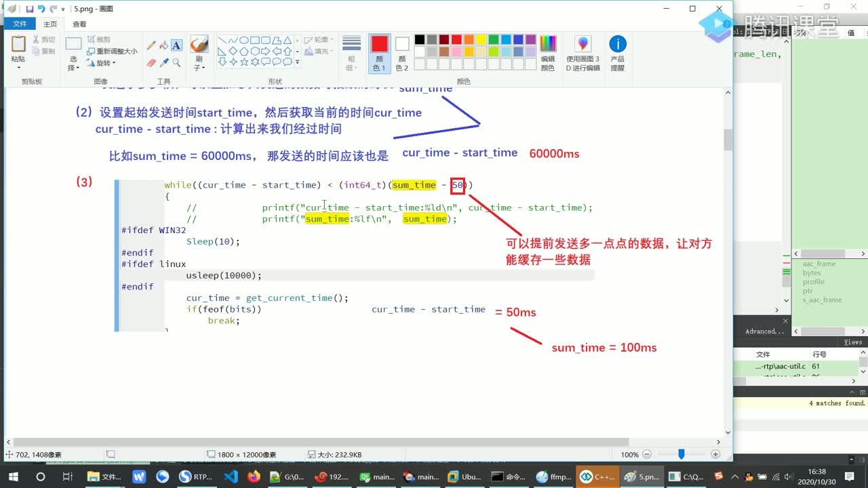
Task: Click the rectangular Select (选择) tool icon
Action: coord(73,45)
